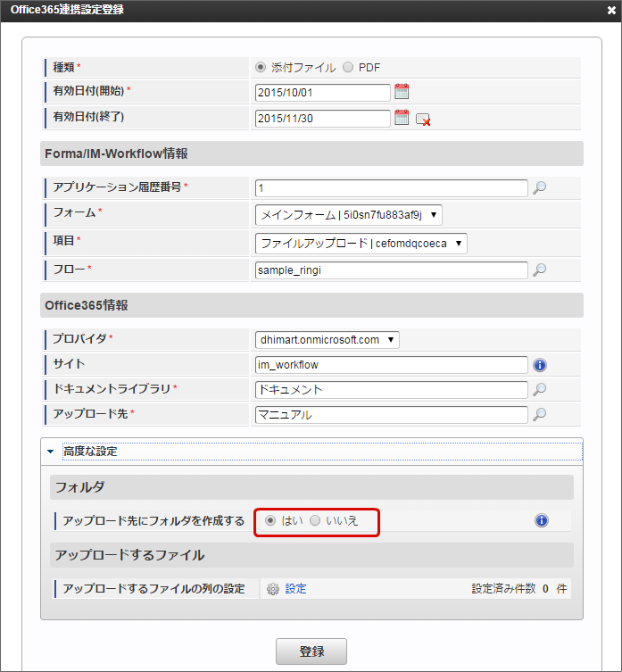Search フロー with magnifier icon
The height and width of the screenshot is (672, 622).
[x=539, y=270]
